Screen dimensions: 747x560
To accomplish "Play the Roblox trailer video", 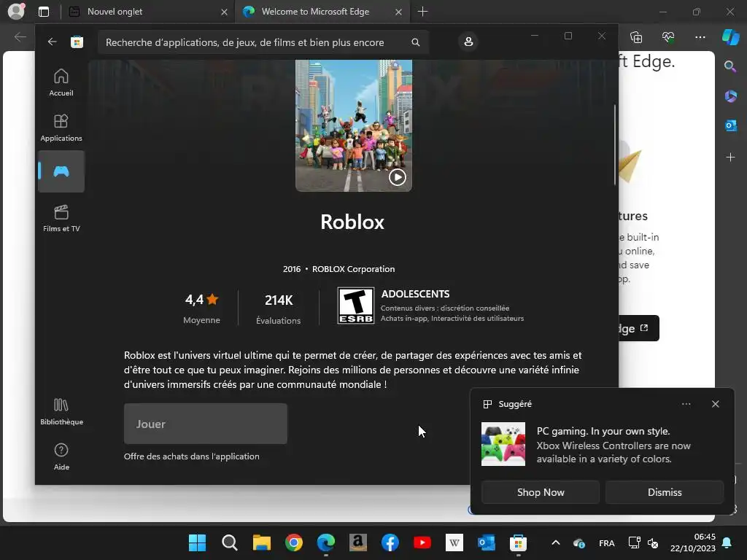I will (398, 177).
